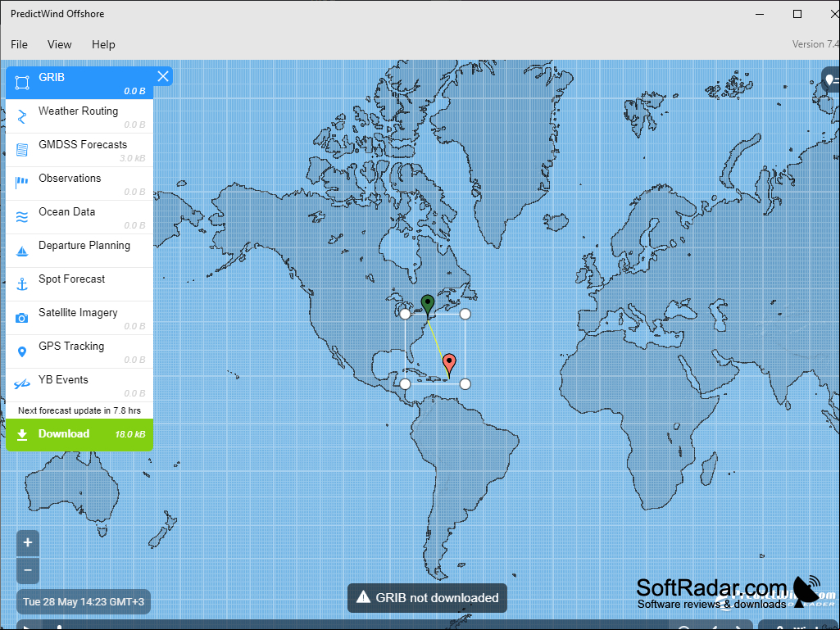This screenshot has height=630, width=840.
Task: Click the Version label in the menu bar
Action: (x=815, y=44)
